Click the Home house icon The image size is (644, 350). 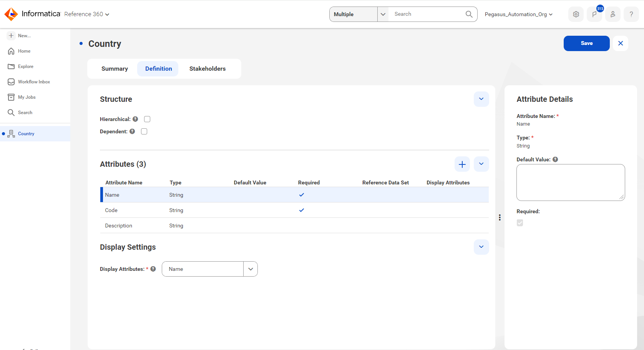point(11,51)
